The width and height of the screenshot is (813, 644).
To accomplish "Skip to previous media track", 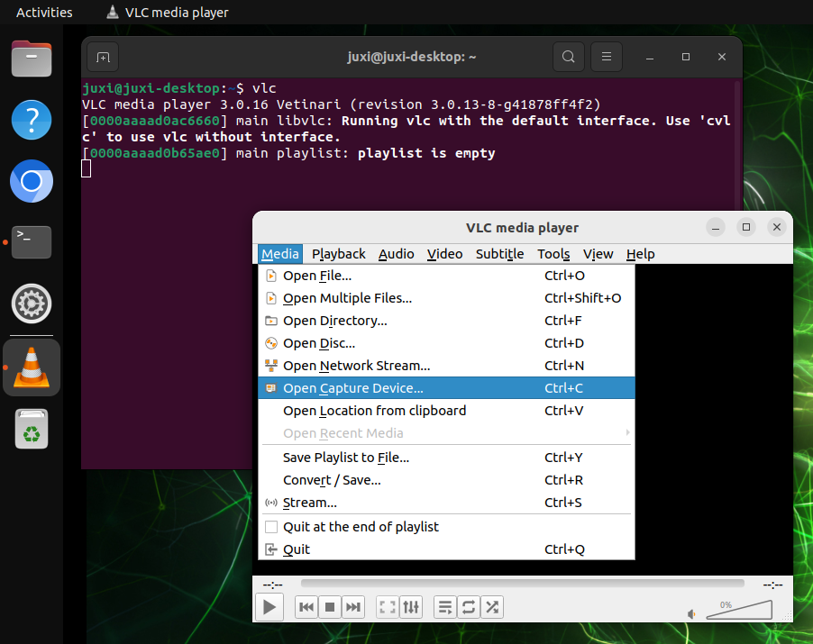I will point(306,607).
